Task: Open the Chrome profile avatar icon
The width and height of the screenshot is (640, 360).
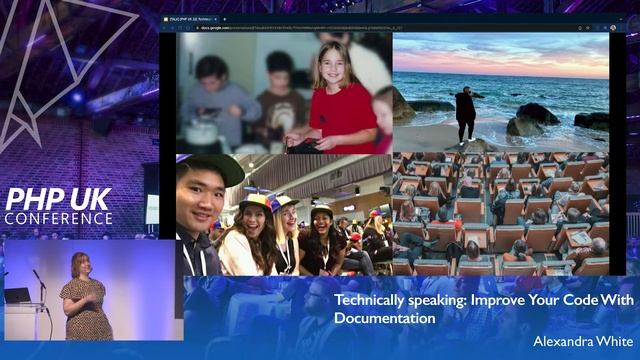Action: pyautogui.click(x=613, y=28)
